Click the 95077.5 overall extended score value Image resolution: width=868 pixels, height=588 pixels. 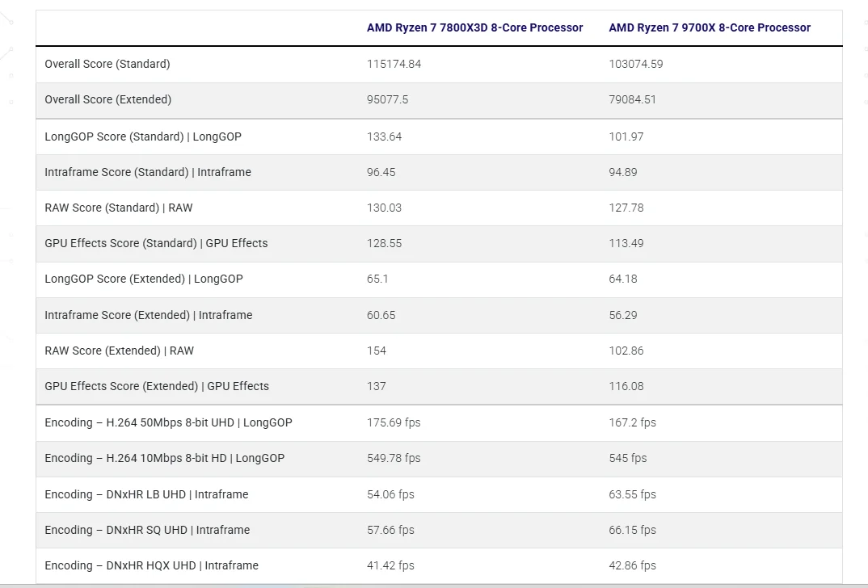pos(387,99)
